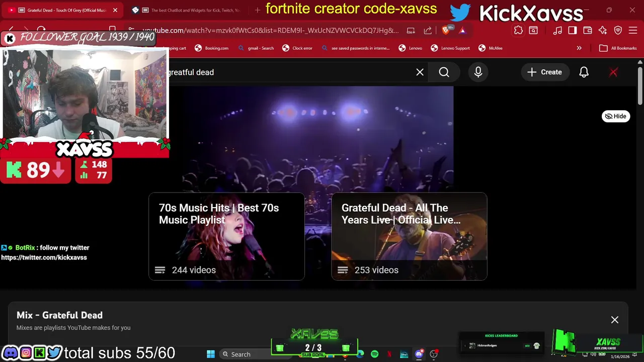This screenshot has height=362, width=644.
Task: Close the Grateful Dead YouTube tab
Action: pos(115,10)
